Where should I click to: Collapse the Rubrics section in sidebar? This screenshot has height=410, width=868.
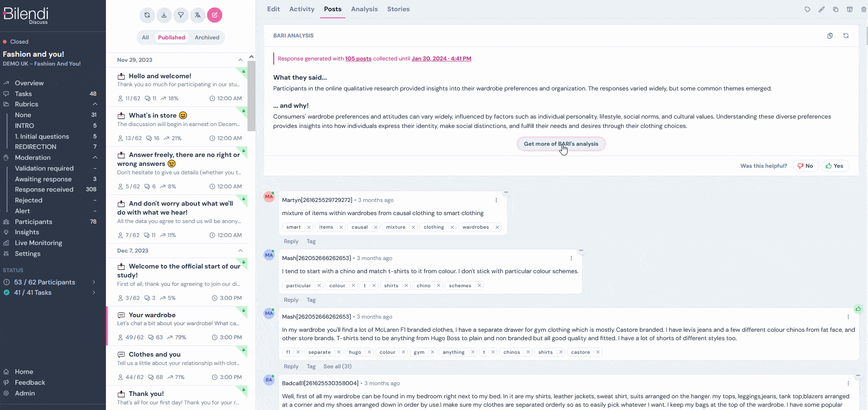coord(95,104)
